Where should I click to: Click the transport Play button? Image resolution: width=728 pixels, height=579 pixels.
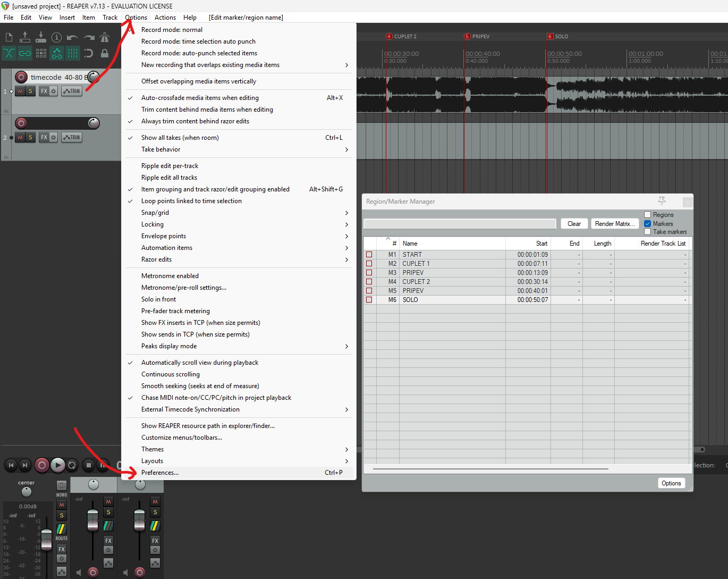point(58,465)
